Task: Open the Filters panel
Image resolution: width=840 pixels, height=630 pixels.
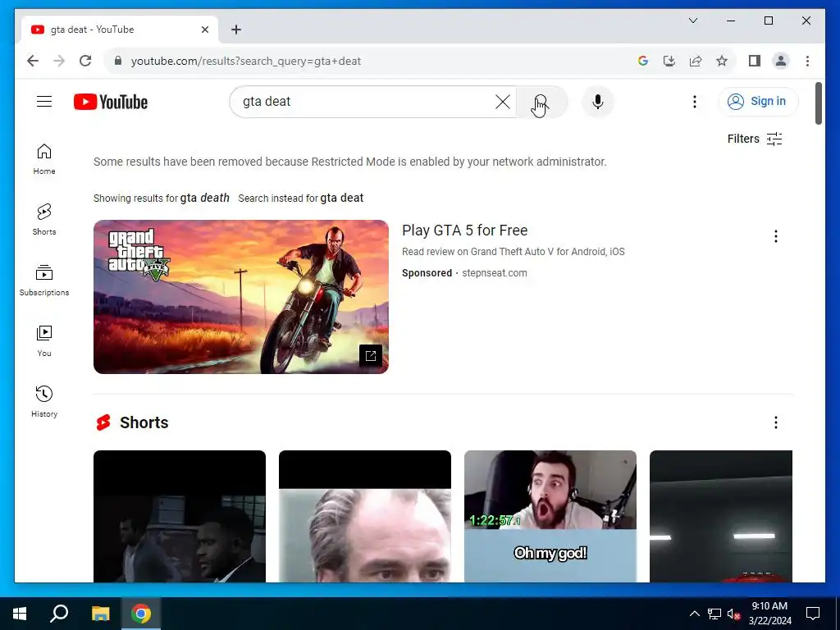Action: tap(755, 139)
